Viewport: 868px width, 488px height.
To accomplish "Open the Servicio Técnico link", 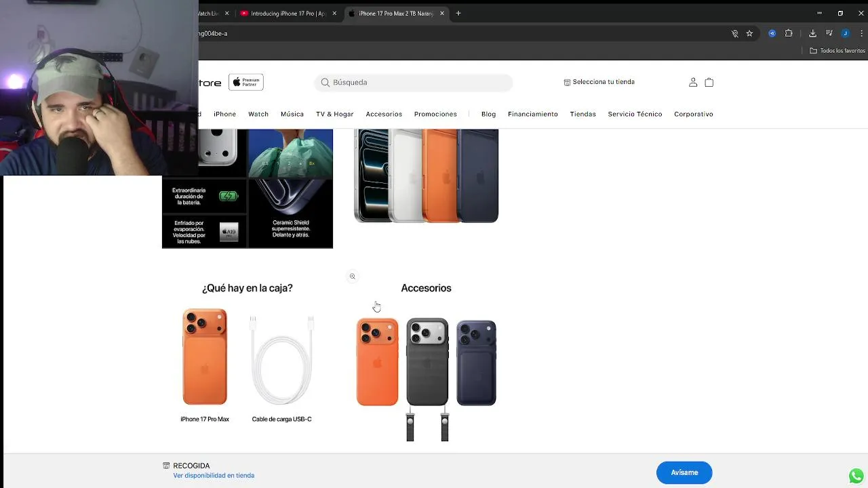I will [635, 114].
